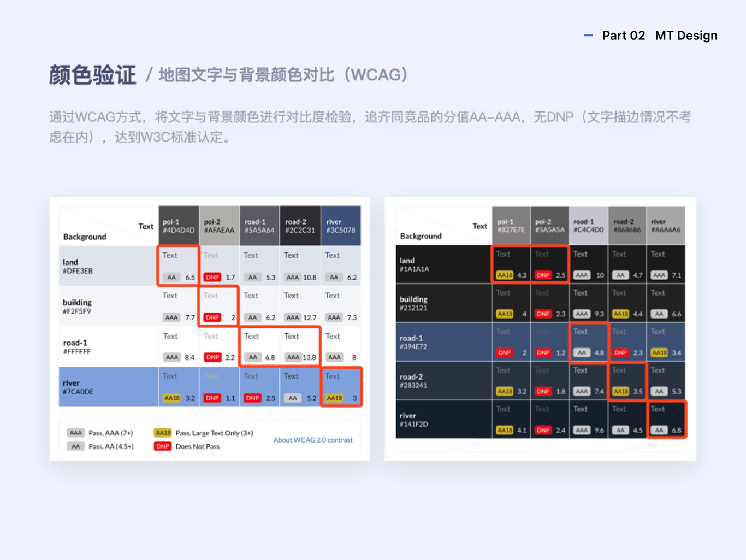Screen dimensions: 746x560
Task: Click the river #7CA0DE row label
Action: point(109,387)
